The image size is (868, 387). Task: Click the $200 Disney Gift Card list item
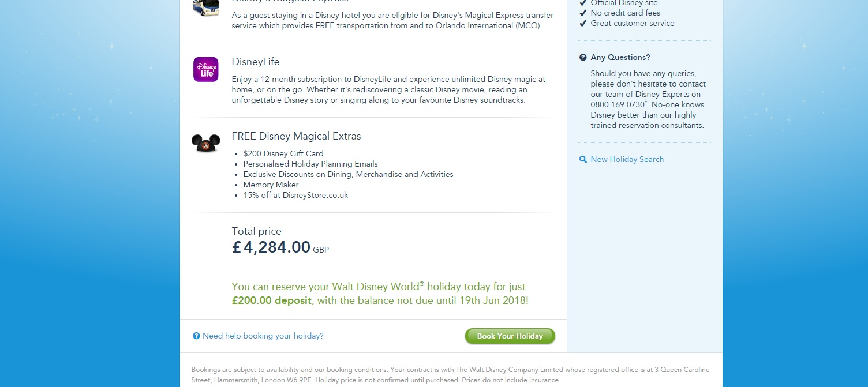point(283,154)
